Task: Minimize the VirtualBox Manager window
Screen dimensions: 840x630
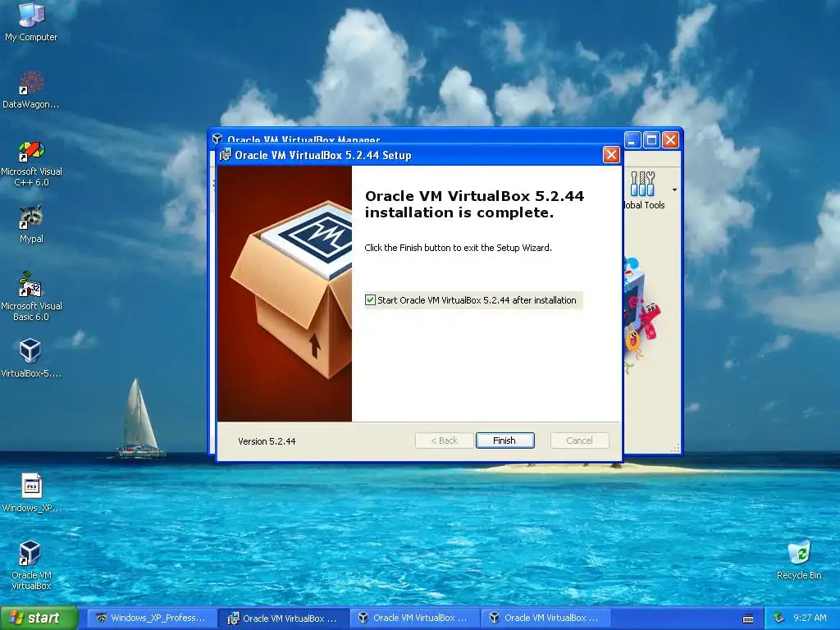Action: (x=632, y=140)
